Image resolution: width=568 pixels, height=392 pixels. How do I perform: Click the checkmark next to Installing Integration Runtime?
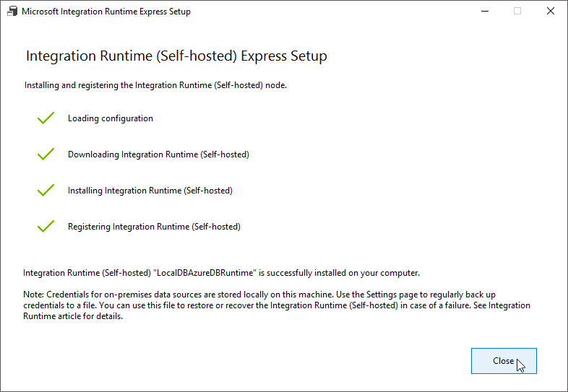(x=46, y=191)
